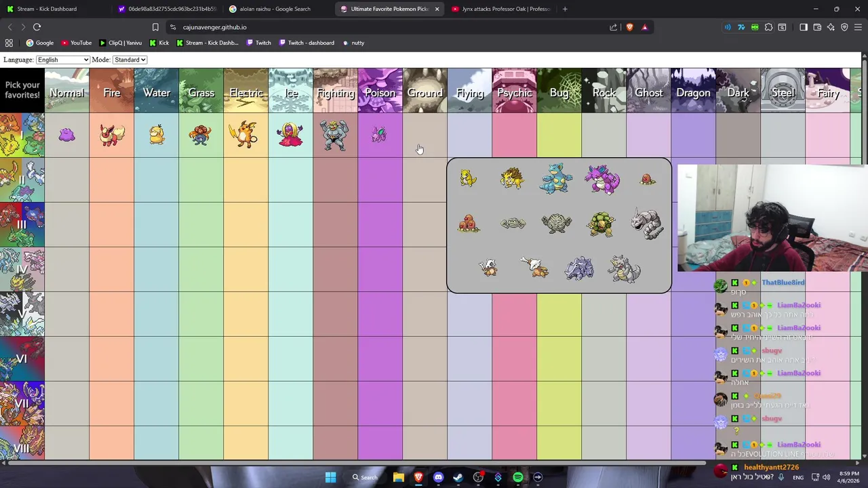Click Machamp in Fighting Gen I cell

334,135
